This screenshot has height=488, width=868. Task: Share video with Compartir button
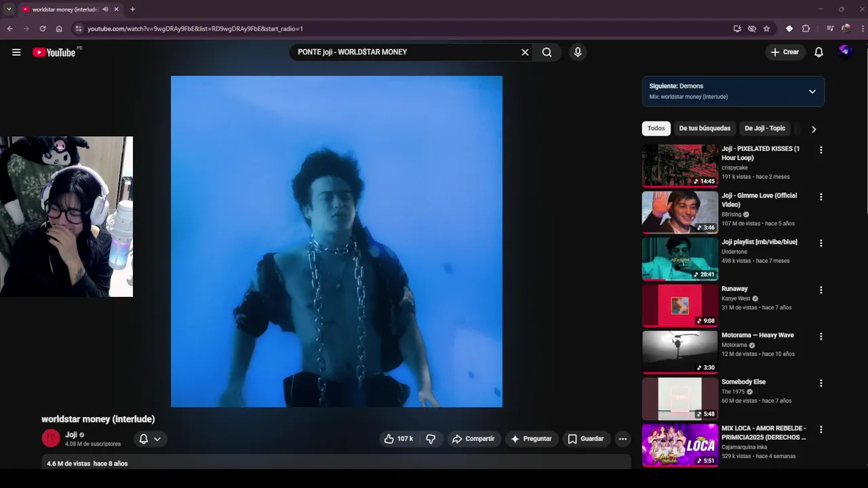click(473, 439)
